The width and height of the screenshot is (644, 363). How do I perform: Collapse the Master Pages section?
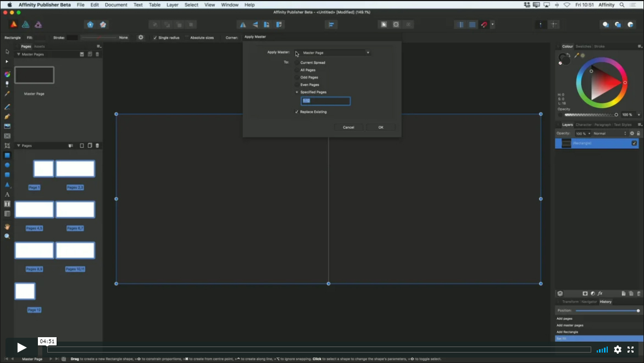point(19,54)
